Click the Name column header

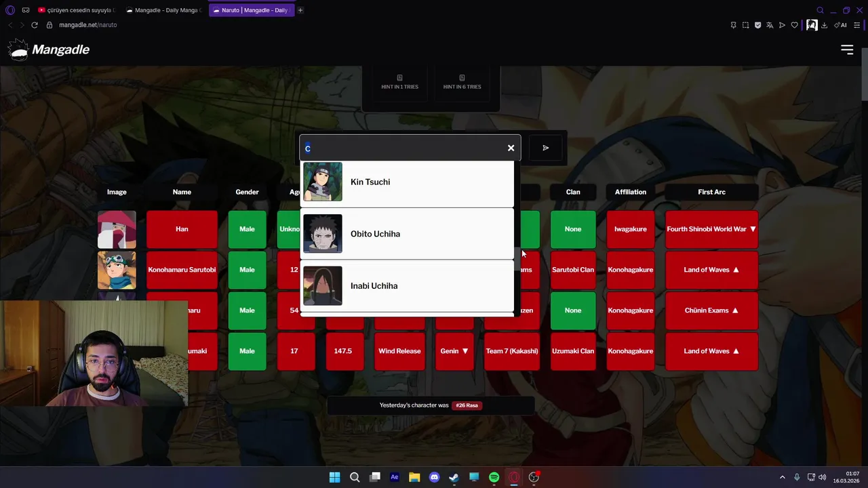pyautogui.click(x=182, y=192)
